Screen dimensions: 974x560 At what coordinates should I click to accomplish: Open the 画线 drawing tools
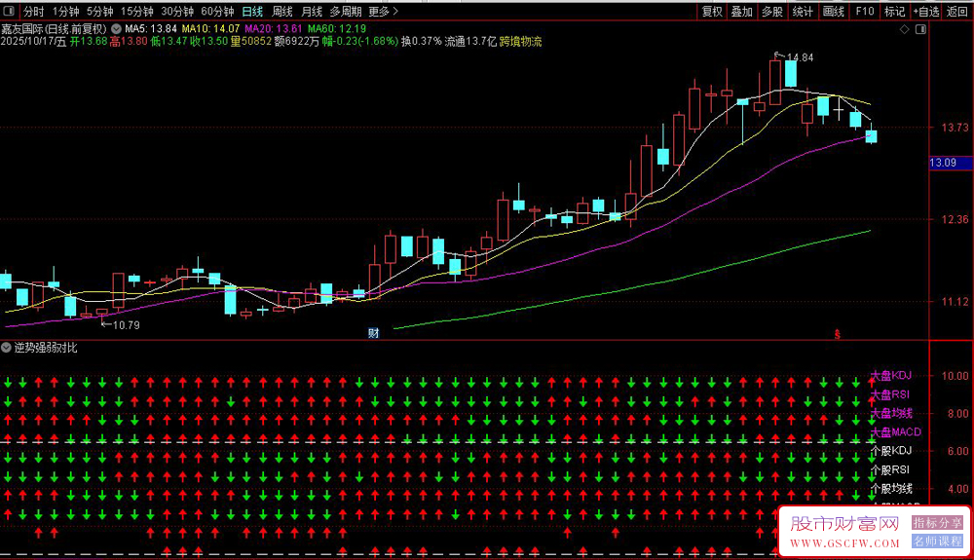(x=834, y=12)
